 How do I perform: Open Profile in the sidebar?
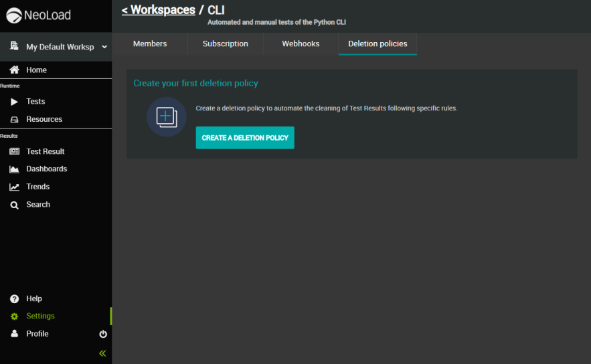(x=37, y=334)
